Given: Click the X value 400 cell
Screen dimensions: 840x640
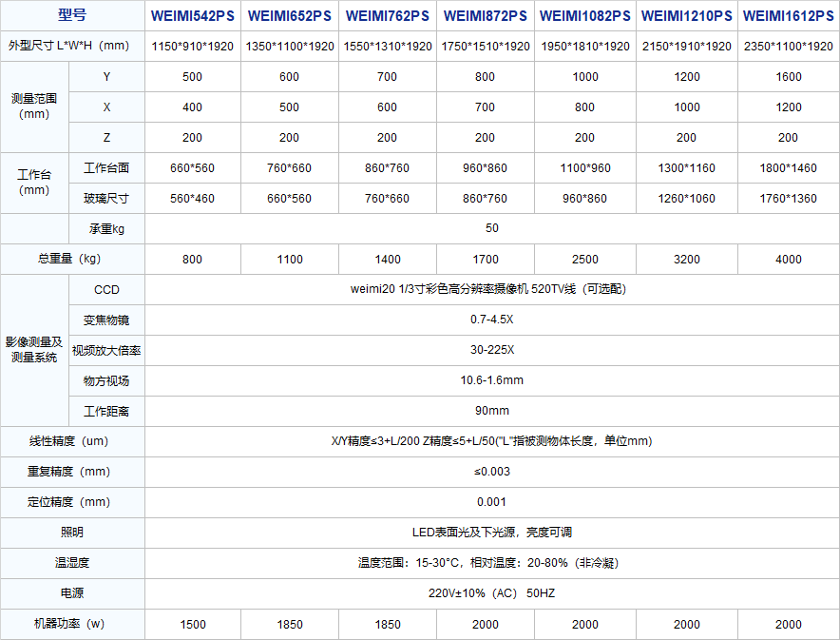Looking at the screenshot, I should click(192, 107).
